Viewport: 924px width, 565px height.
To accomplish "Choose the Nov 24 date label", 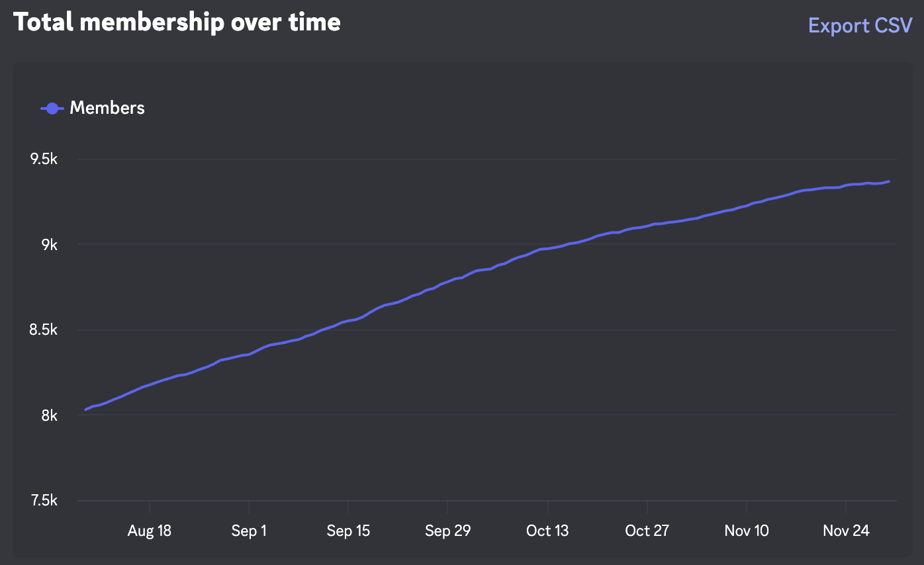I will coord(846,531).
